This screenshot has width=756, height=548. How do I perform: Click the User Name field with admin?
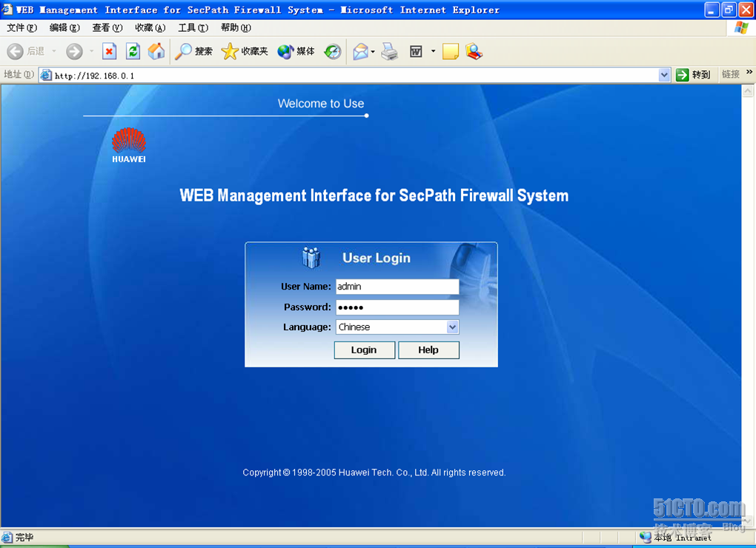[398, 287]
